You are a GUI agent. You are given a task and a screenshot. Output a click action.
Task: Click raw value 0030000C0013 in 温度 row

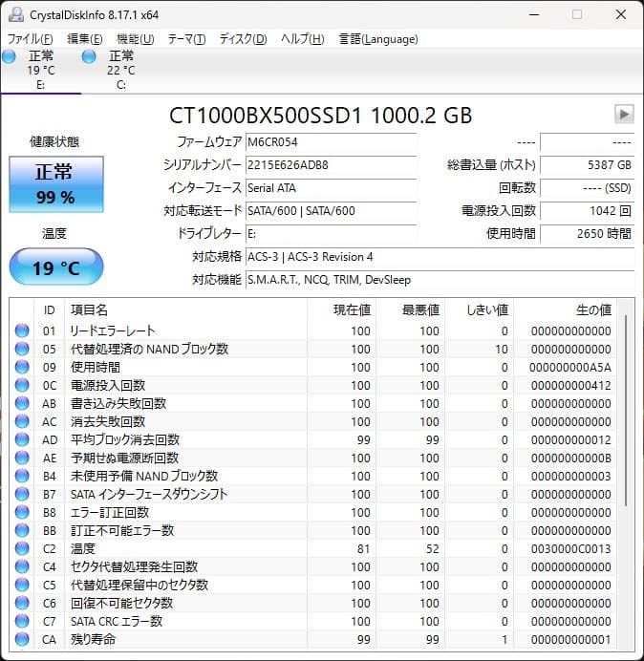pos(570,549)
